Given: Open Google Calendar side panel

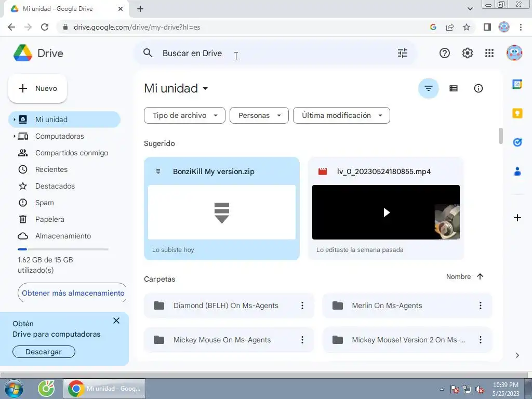Looking at the screenshot, I should coord(517,84).
